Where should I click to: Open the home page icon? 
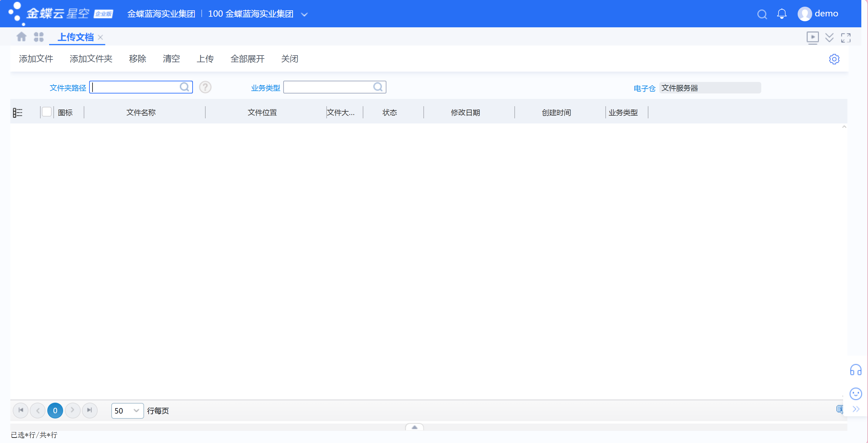click(x=22, y=36)
